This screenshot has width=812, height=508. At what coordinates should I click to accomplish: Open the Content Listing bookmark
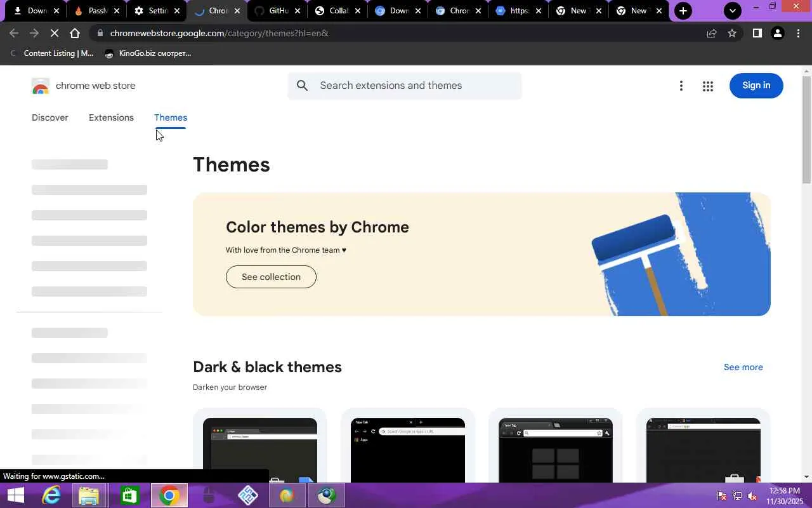52,53
